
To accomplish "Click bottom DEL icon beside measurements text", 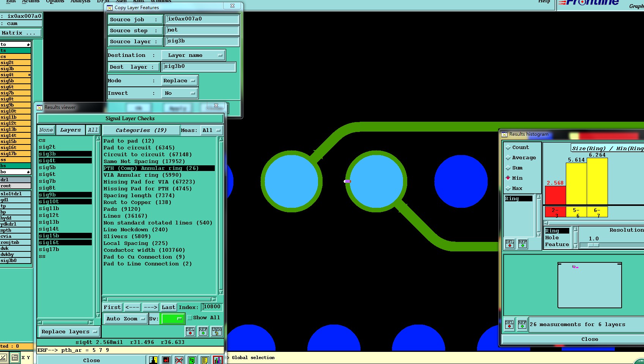I will (509, 325).
